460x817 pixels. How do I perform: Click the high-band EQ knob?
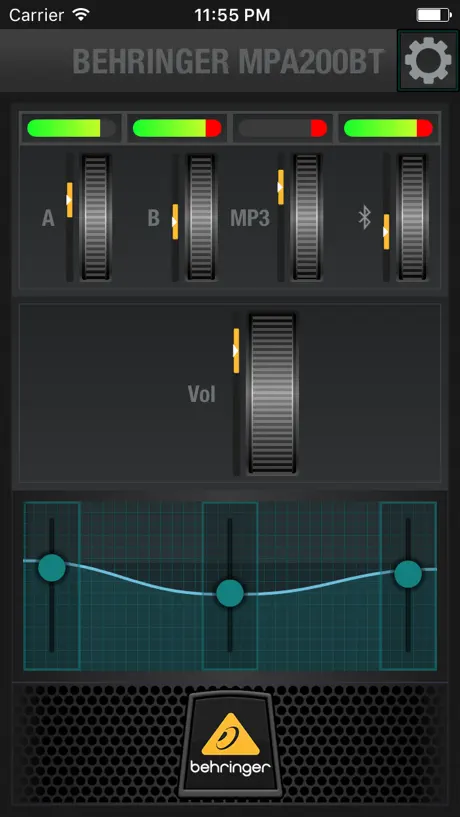click(408, 574)
